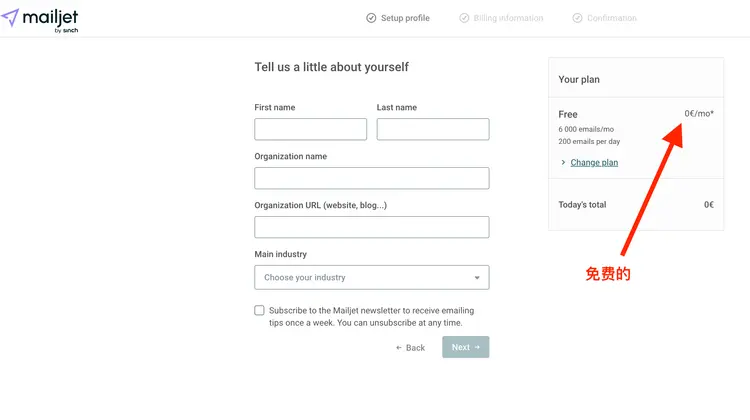Click the Organization name input
750x420 pixels.
click(x=371, y=178)
